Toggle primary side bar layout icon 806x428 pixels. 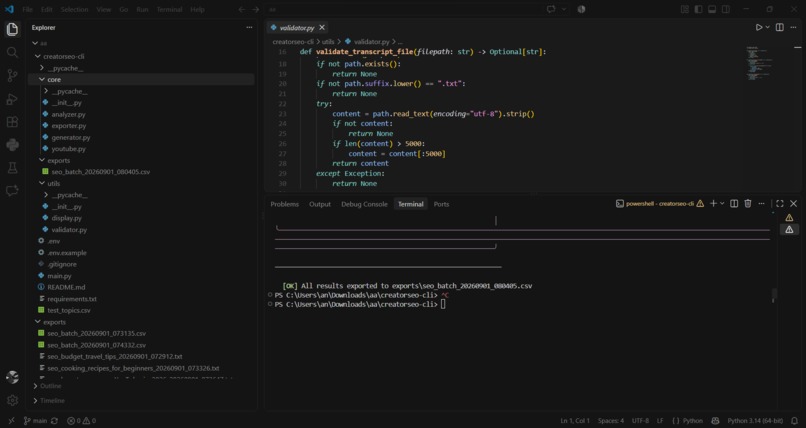click(698, 9)
